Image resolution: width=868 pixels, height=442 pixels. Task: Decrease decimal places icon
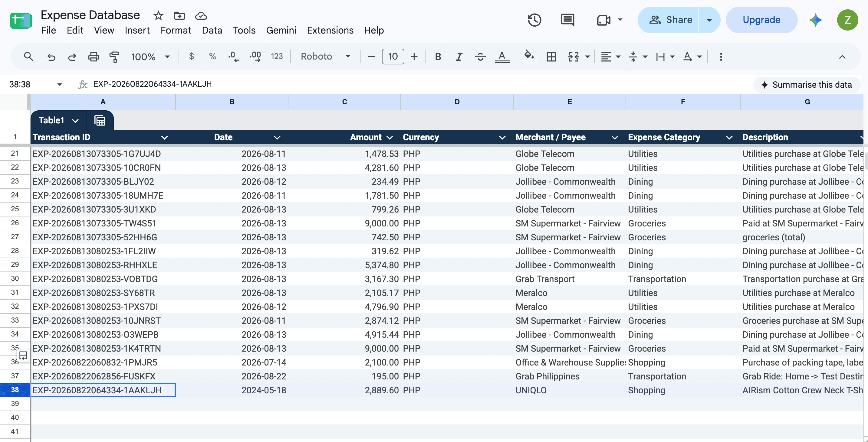tap(234, 57)
